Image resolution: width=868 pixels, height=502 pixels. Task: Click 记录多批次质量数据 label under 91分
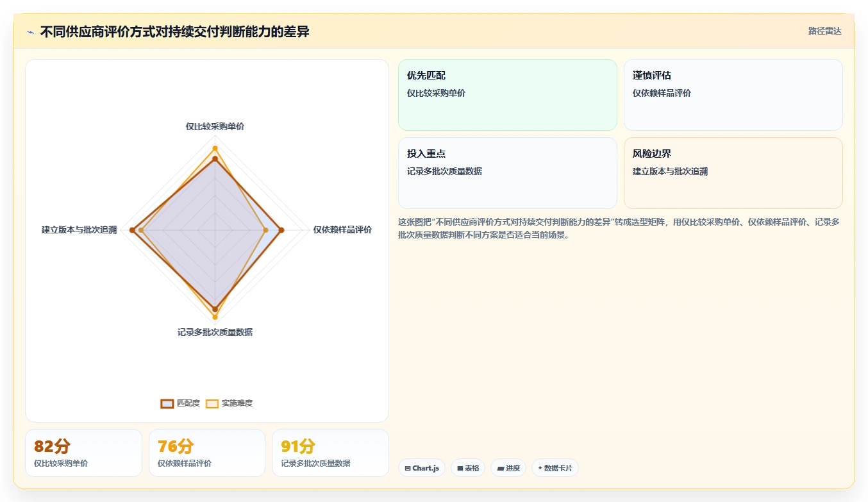tap(315, 463)
